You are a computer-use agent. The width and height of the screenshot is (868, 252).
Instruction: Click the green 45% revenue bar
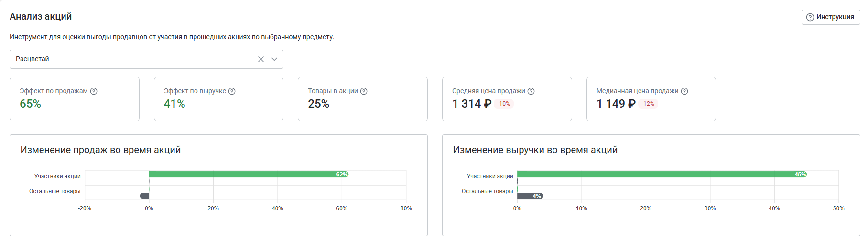click(662, 175)
